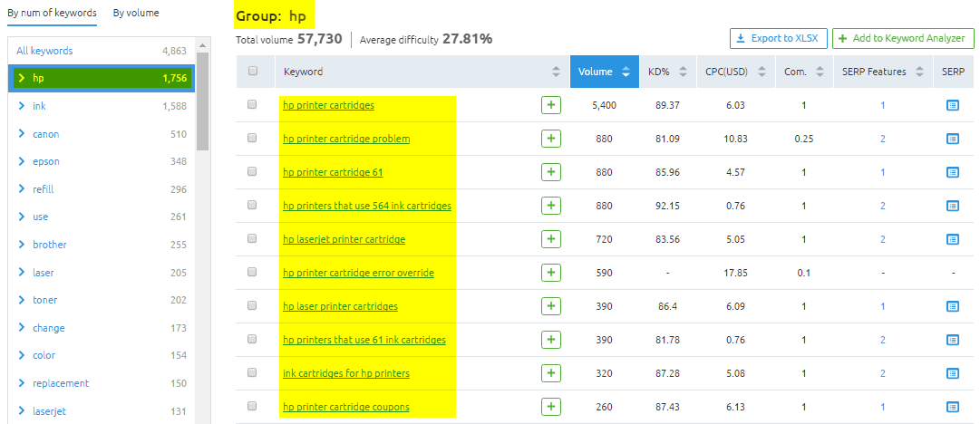Select checkbox for 'hp printer cartridge coupons'
The height and width of the screenshot is (424, 980).
(x=252, y=407)
